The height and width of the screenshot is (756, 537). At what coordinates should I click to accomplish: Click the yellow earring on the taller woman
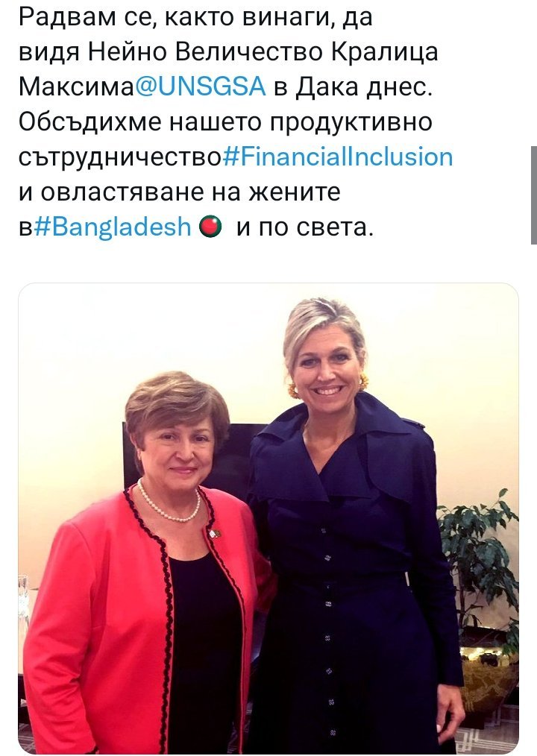click(x=293, y=391)
